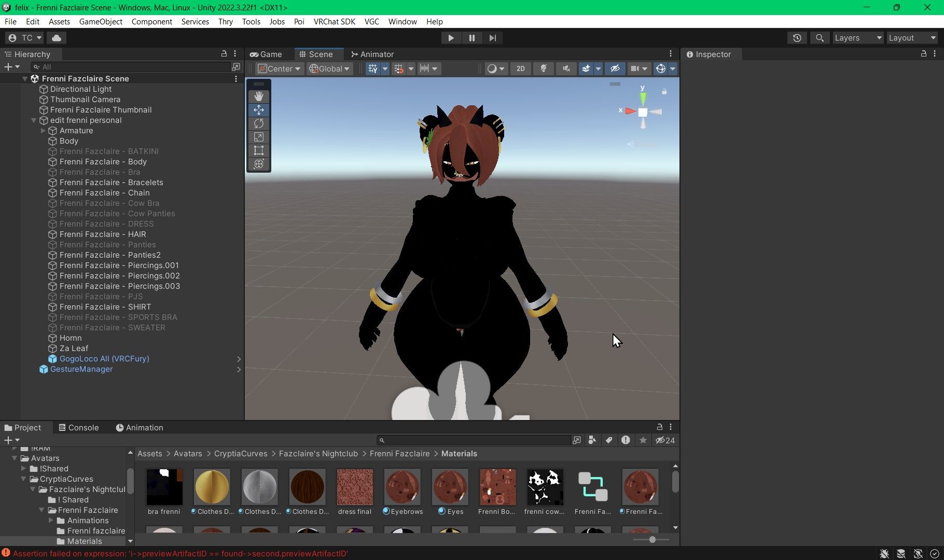This screenshot has width=944, height=560.
Task: Expand the Animations folder
Action: 51,521
